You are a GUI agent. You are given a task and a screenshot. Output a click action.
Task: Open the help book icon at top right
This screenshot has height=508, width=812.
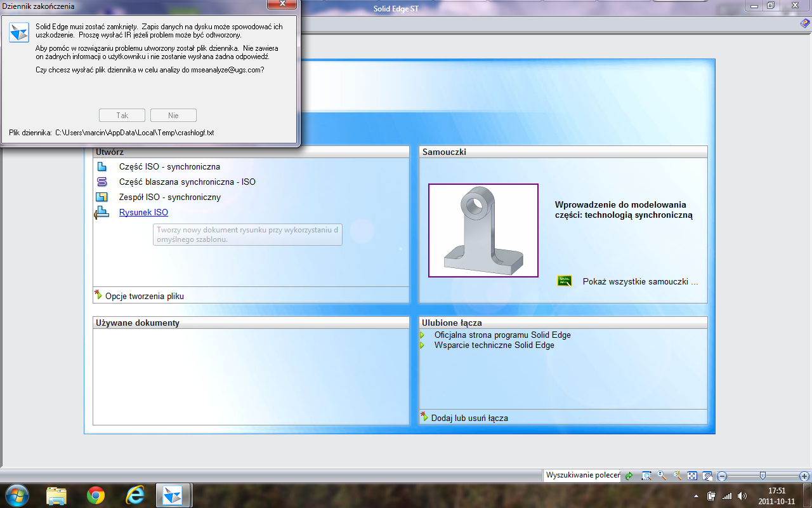click(806, 23)
